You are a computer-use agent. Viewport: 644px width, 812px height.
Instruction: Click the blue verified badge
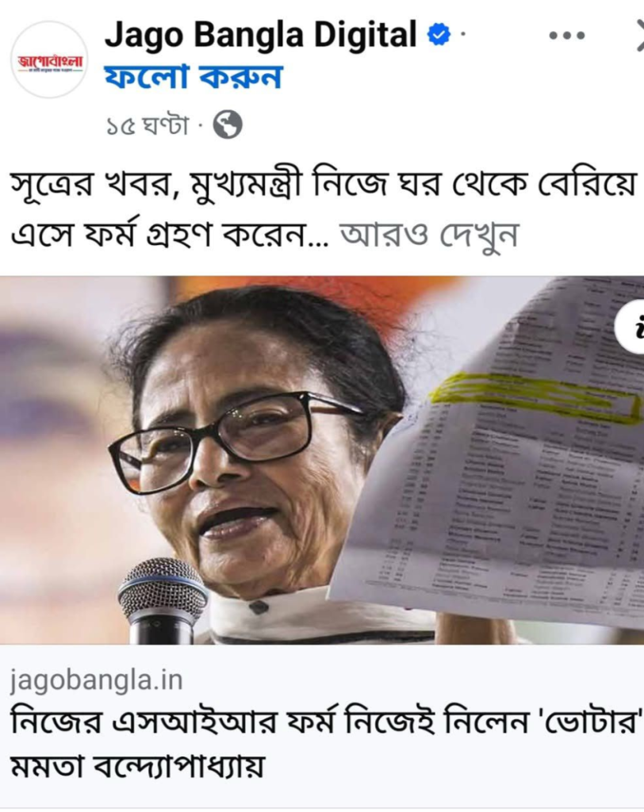[x=439, y=35]
